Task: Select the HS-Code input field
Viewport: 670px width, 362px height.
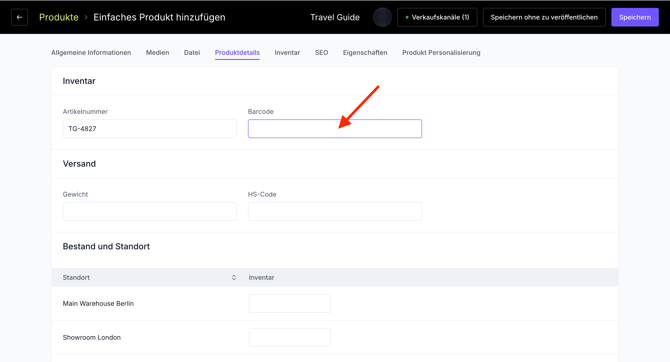Action: (335, 212)
